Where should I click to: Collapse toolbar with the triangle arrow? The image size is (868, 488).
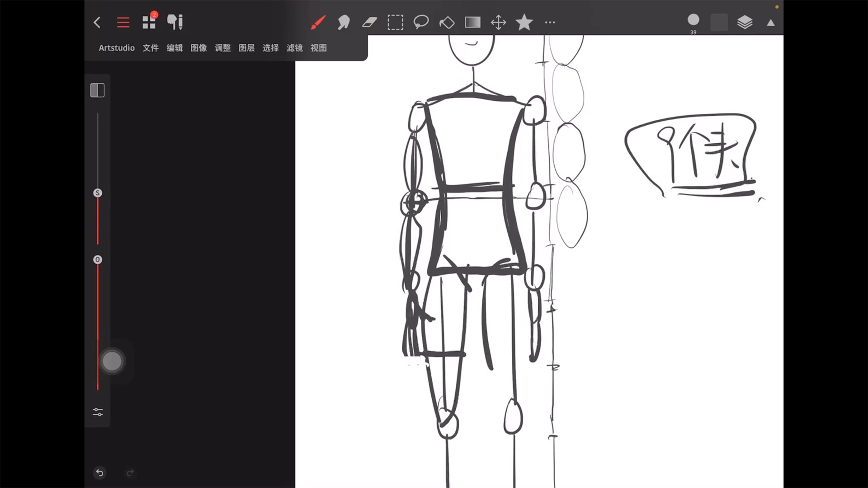(x=771, y=23)
